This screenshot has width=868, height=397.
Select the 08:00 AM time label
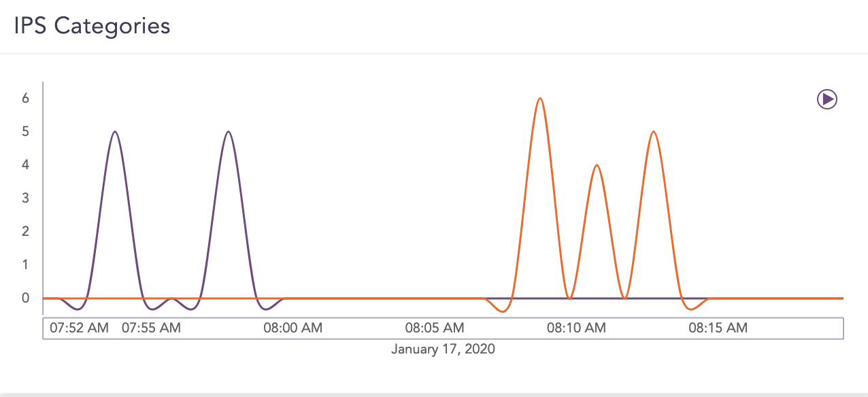[293, 328]
